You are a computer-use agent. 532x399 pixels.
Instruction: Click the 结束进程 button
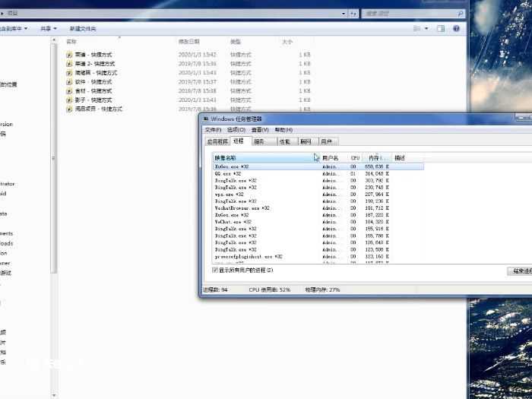[519, 271]
